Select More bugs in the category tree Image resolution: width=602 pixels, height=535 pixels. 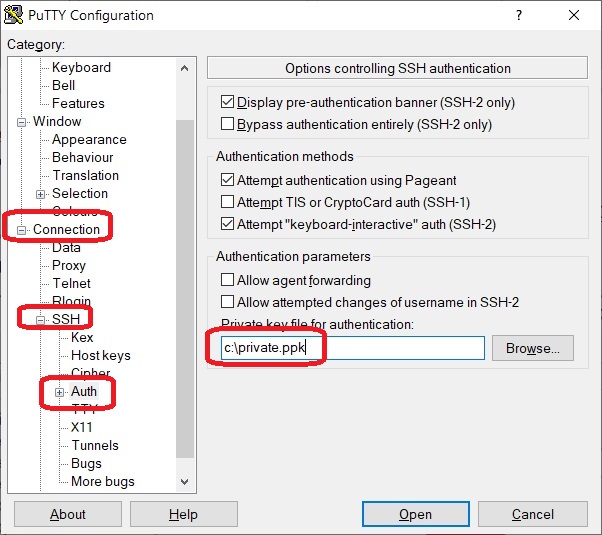(x=103, y=481)
